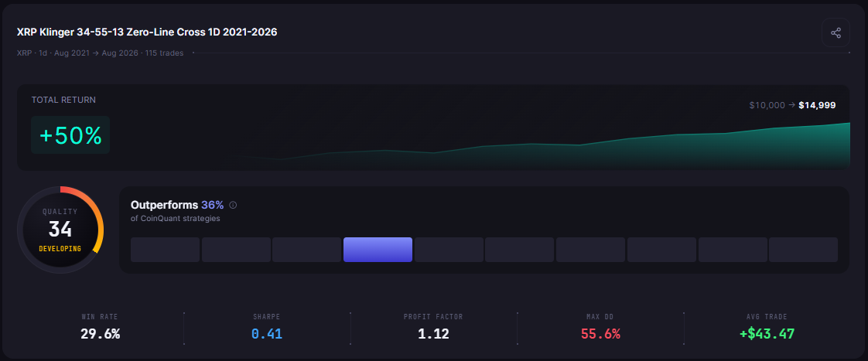The width and height of the screenshot is (868, 361).
Task: Click the last gray percentile bar segment
Action: [803, 250]
